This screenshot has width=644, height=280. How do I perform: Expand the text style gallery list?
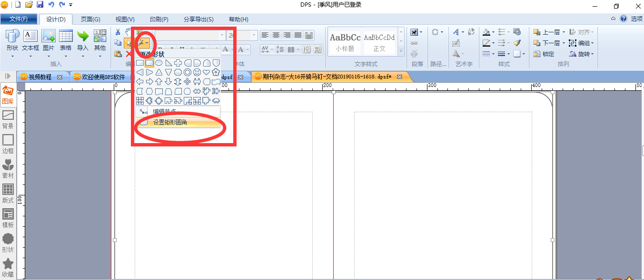tap(401, 51)
